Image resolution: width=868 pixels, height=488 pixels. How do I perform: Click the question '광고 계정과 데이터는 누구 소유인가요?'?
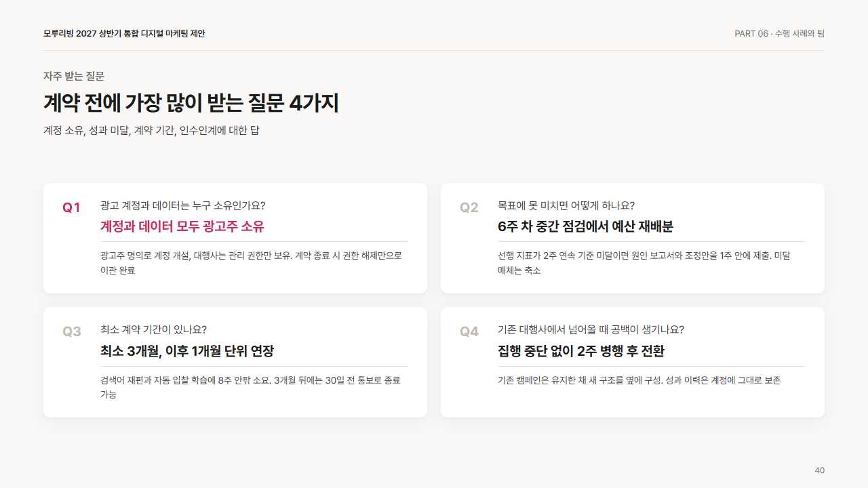coord(183,205)
